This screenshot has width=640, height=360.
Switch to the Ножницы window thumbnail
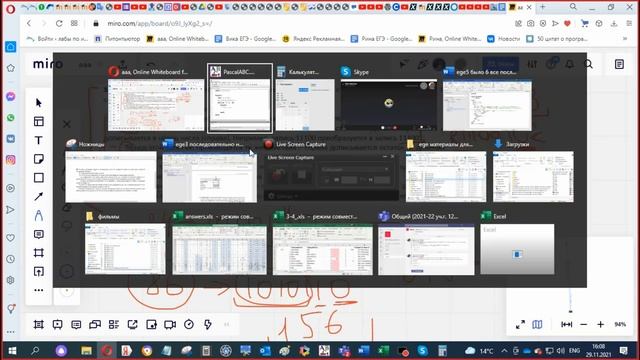(x=111, y=171)
